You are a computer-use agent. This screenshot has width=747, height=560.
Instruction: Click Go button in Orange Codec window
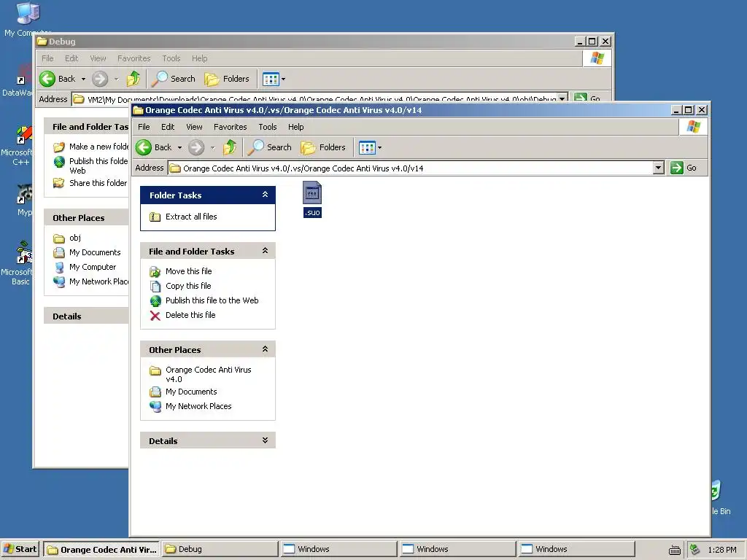coord(684,168)
